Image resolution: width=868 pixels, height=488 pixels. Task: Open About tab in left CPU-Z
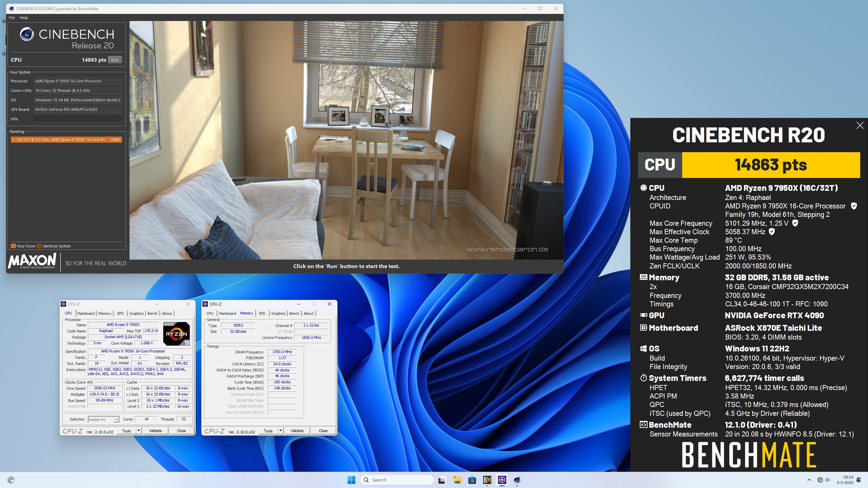point(167,313)
